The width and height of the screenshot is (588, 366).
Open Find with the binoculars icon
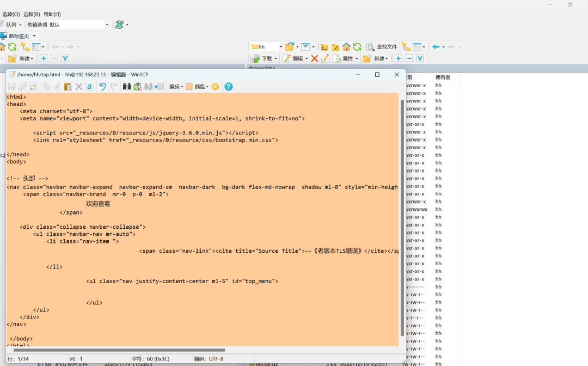click(127, 87)
